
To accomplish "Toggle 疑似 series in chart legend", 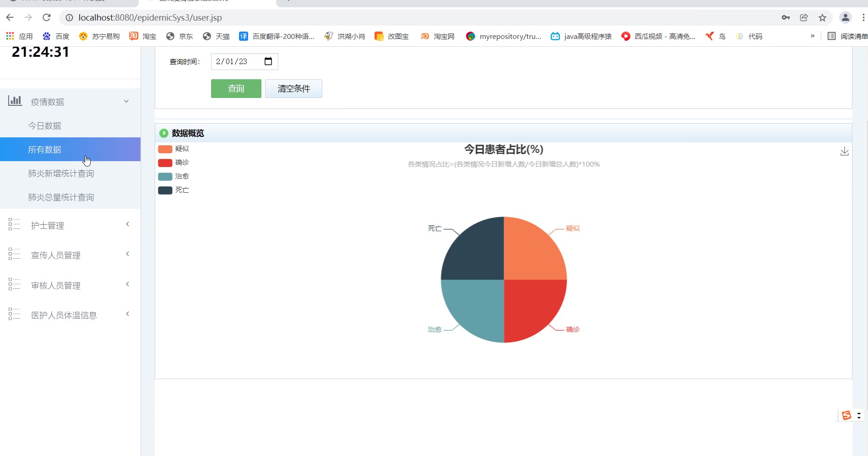I will pyautogui.click(x=174, y=149).
